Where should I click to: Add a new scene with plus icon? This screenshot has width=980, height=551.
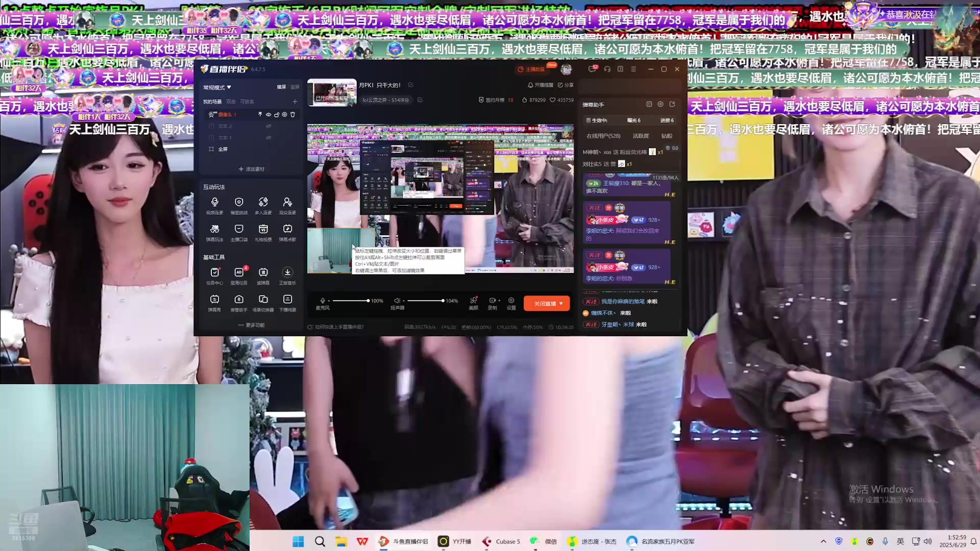coord(295,102)
